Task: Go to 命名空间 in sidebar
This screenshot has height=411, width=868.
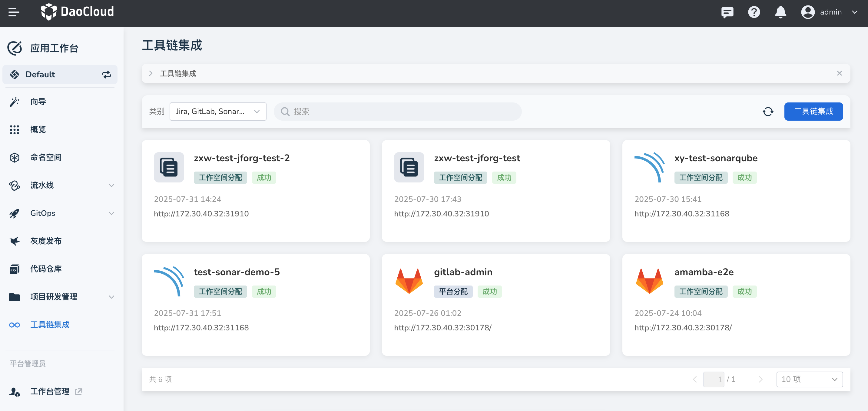Action: click(46, 157)
